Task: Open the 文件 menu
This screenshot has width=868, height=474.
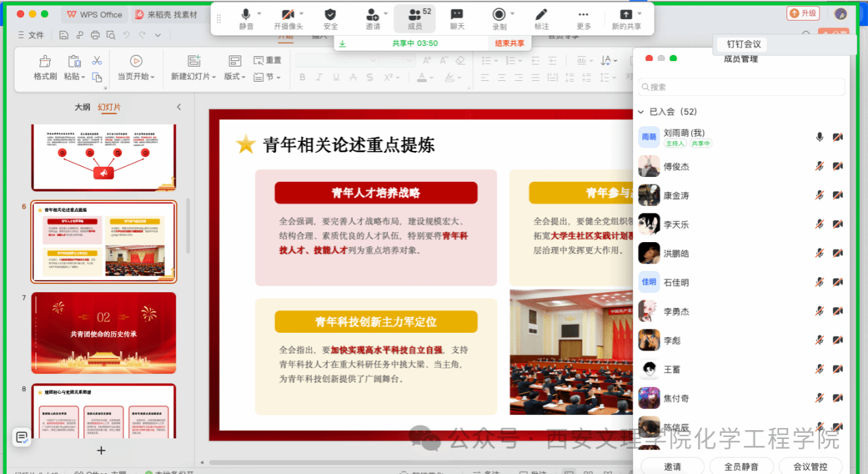Action: [30, 35]
